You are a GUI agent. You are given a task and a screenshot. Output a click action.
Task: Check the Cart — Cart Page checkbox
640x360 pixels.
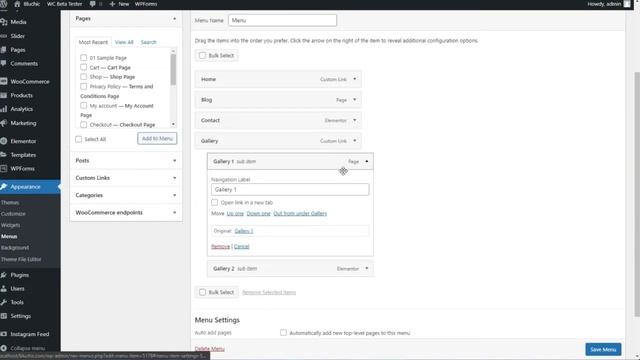pyautogui.click(x=84, y=67)
